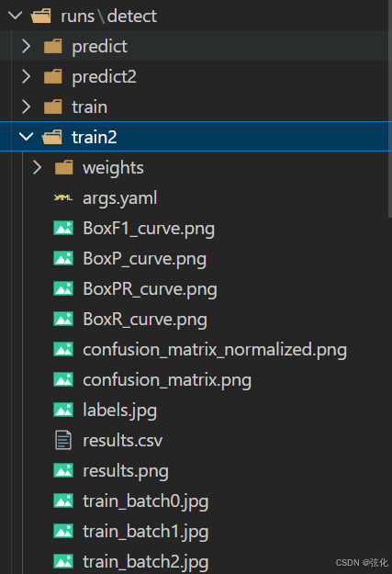Click the image icon for train_batch0.jpg

[63, 501]
